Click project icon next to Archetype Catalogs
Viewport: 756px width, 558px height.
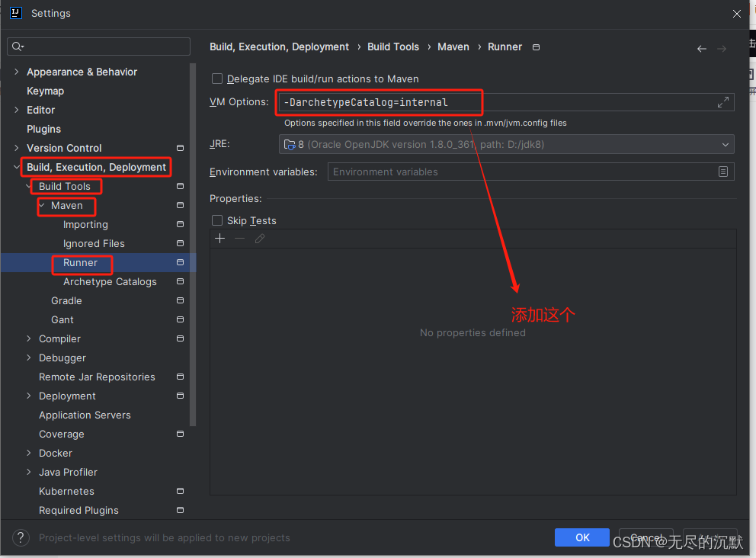point(181,281)
